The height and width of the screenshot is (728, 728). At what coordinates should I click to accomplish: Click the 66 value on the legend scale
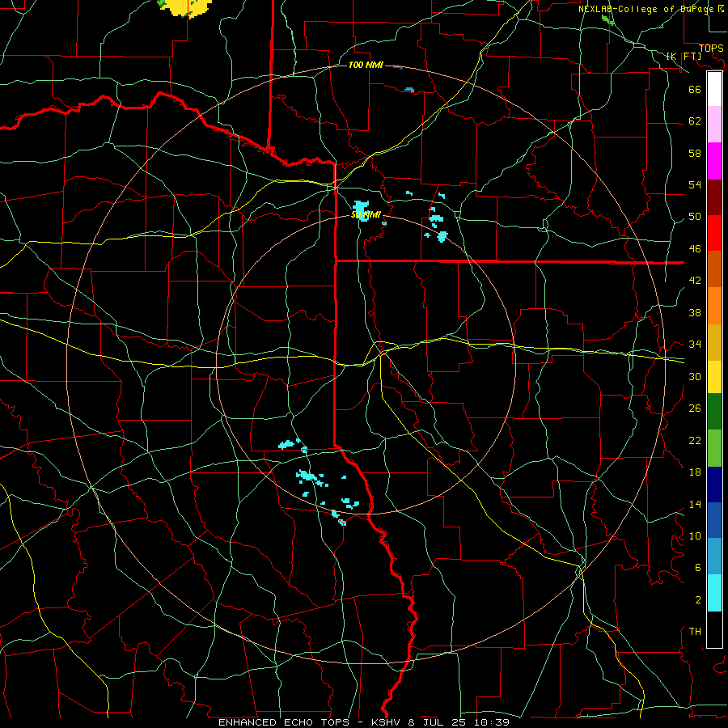click(695, 90)
